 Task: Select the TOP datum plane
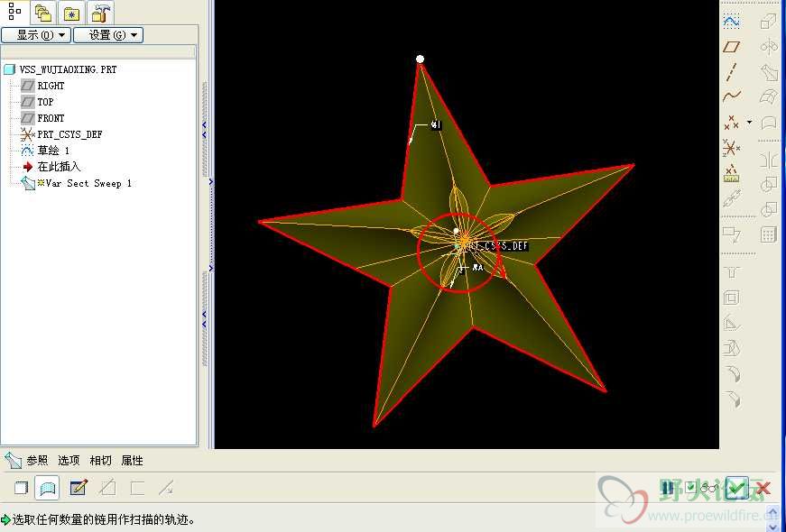pyautogui.click(x=38, y=102)
